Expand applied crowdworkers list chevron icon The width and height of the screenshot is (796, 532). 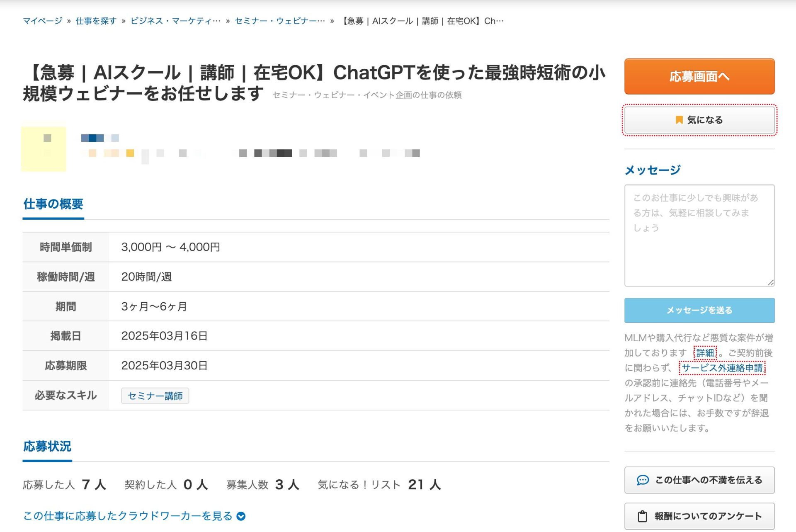[x=241, y=516]
